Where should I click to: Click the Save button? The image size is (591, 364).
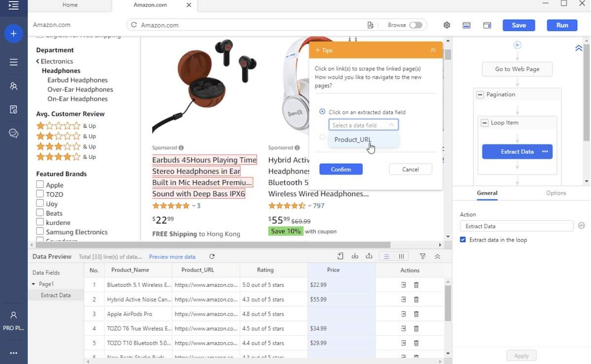click(x=519, y=25)
